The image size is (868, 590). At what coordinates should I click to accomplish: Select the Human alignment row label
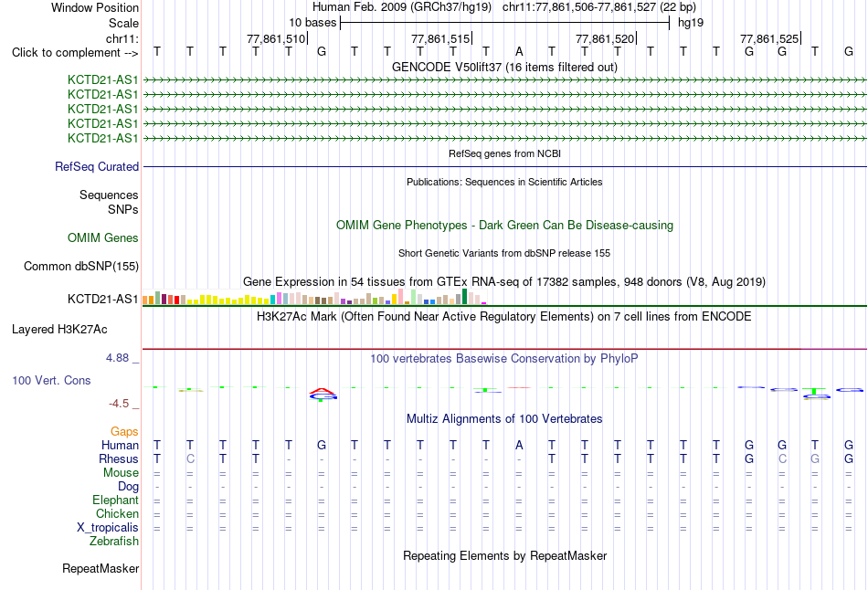(120, 445)
